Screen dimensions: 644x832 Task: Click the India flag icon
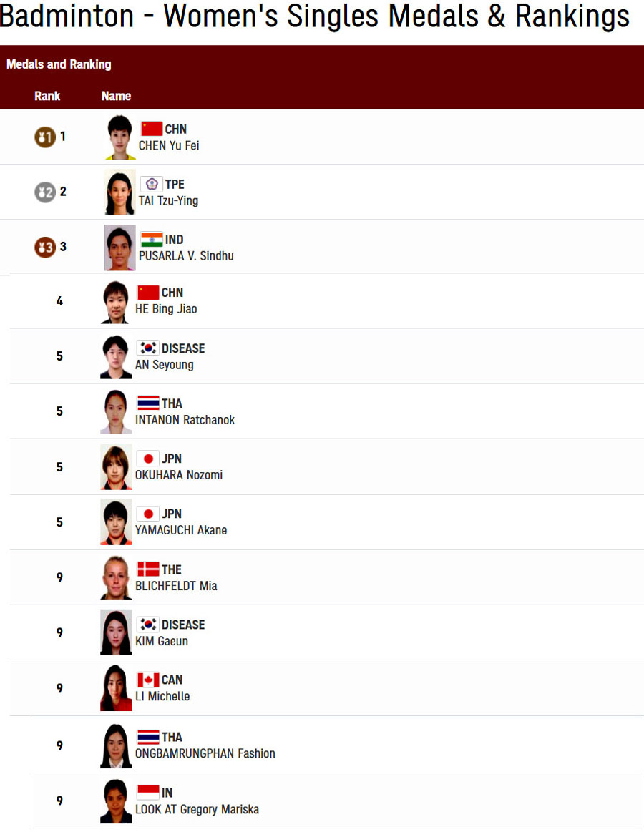coord(151,240)
